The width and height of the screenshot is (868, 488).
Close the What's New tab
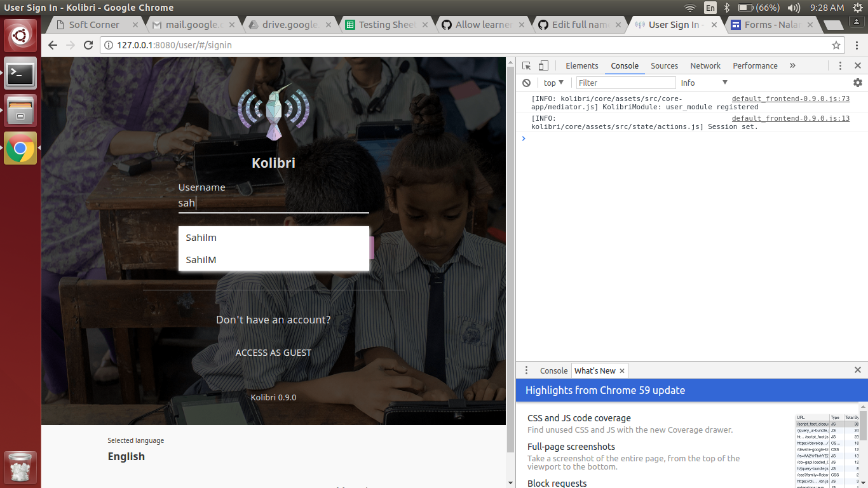tap(622, 370)
